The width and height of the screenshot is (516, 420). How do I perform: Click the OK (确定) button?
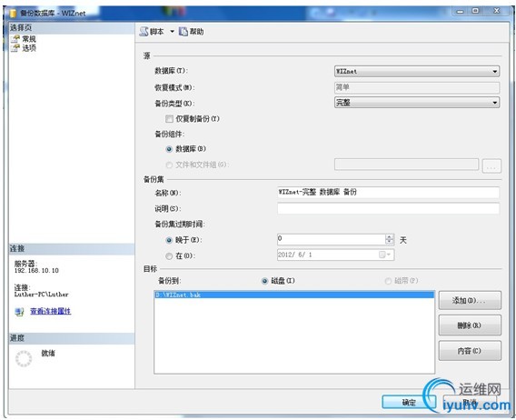[x=409, y=402]
